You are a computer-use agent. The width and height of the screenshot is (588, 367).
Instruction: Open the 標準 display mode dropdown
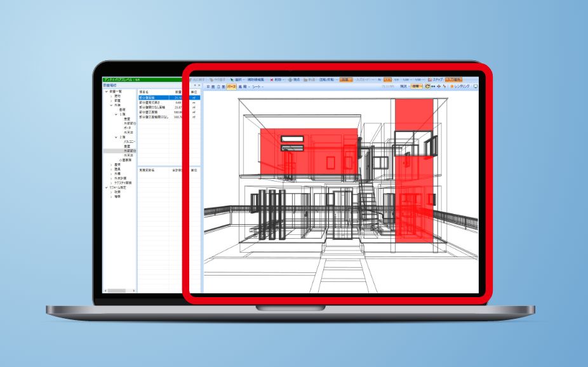[x=416, y=86]
